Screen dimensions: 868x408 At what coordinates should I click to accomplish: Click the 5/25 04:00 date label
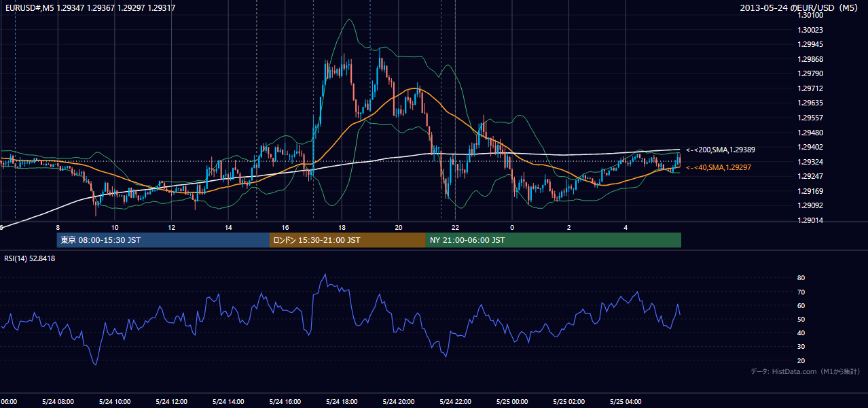(625, 401)
